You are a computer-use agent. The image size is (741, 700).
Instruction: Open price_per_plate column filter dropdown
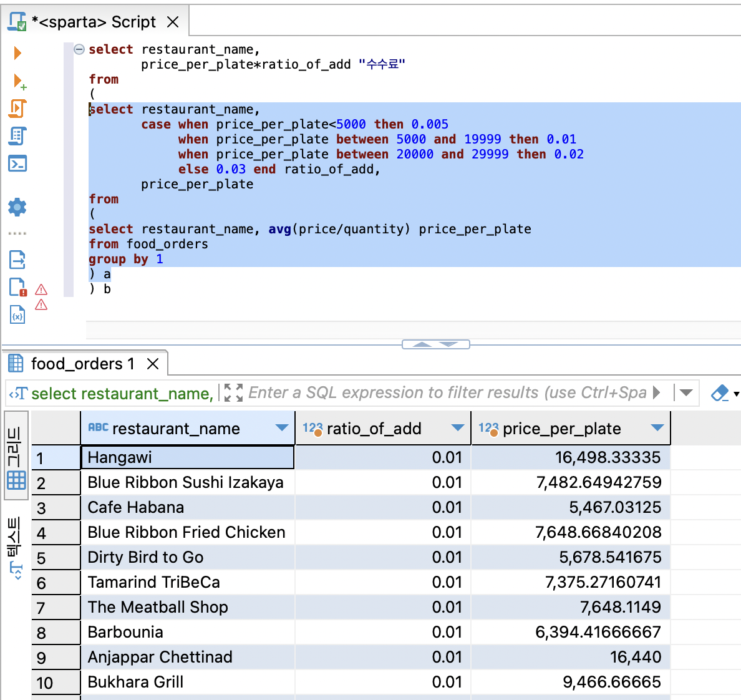[657, 428]
